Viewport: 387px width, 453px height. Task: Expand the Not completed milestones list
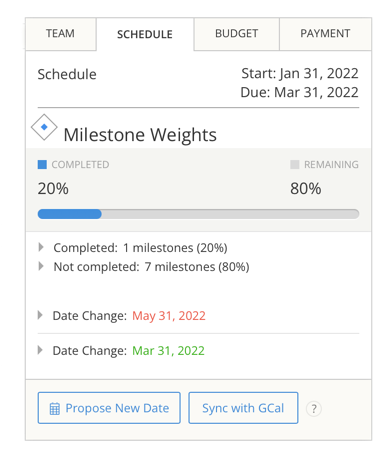(41, 266)
